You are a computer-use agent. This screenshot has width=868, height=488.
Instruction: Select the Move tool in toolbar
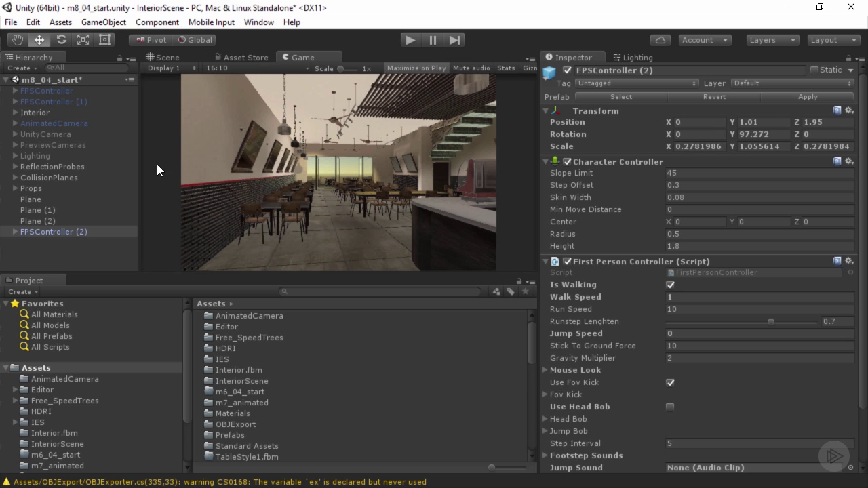pyautogui.click(x=39, y=40)
